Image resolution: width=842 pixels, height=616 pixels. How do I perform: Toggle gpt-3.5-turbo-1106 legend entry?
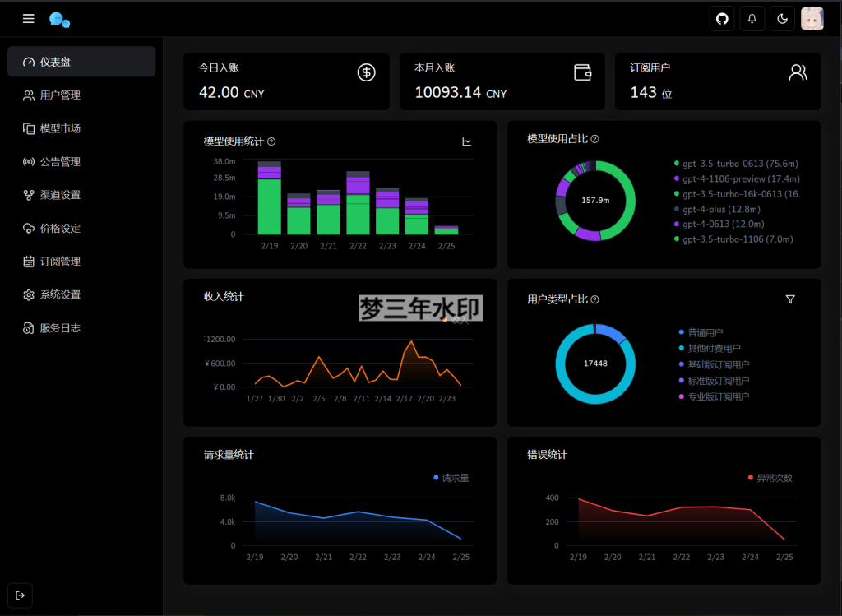point(733,239)
